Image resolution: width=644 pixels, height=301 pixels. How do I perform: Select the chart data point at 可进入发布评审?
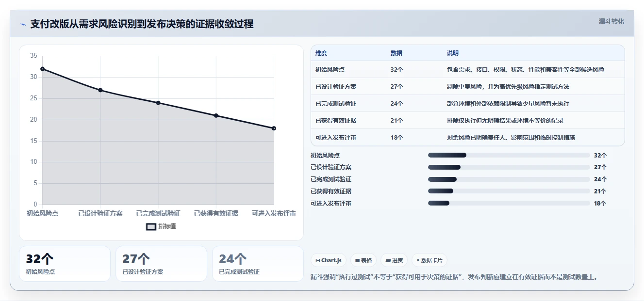tap(274, 128)
